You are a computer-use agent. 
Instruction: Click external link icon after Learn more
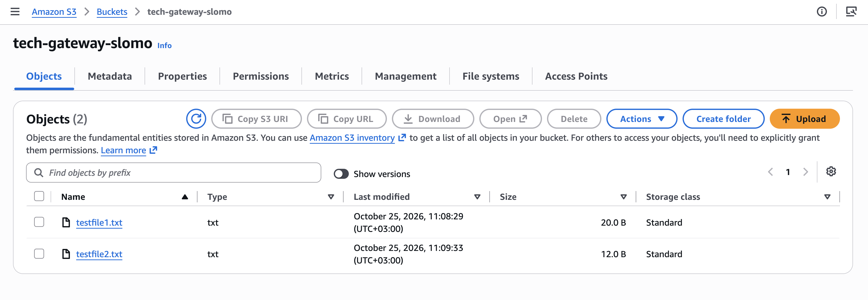tap(153, 150)
